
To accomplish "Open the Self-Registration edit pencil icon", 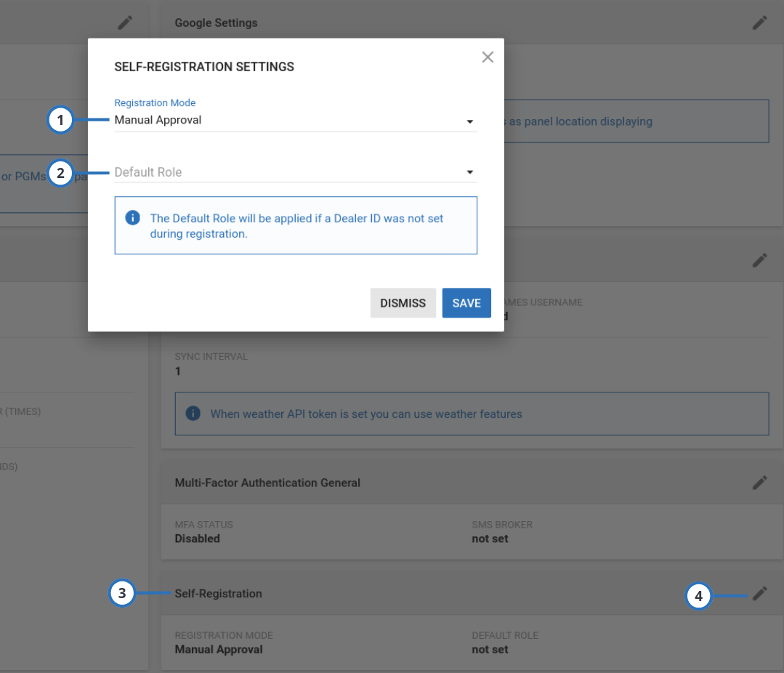I will (x=760, y=593).
